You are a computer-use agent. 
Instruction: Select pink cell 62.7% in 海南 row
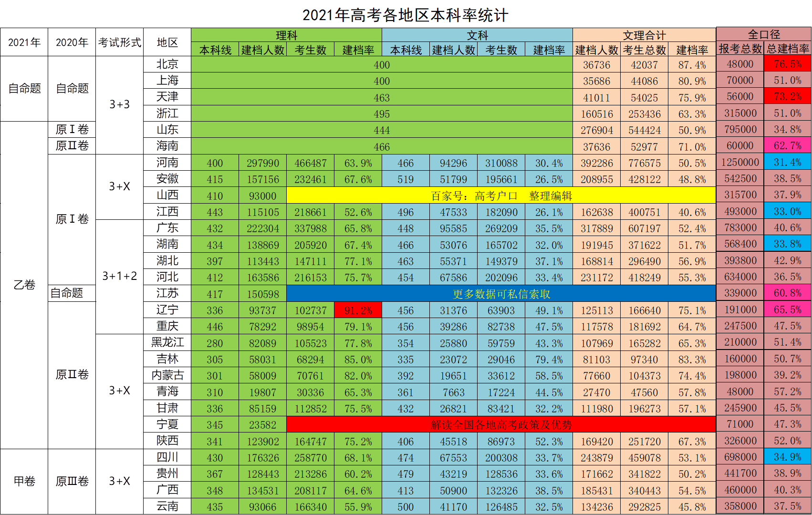tap(788, 145)
